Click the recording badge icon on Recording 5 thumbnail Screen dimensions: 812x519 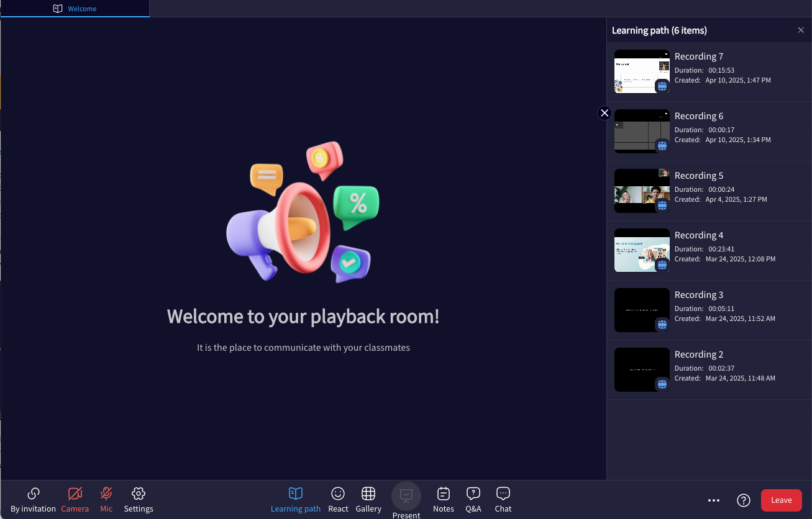662,205
